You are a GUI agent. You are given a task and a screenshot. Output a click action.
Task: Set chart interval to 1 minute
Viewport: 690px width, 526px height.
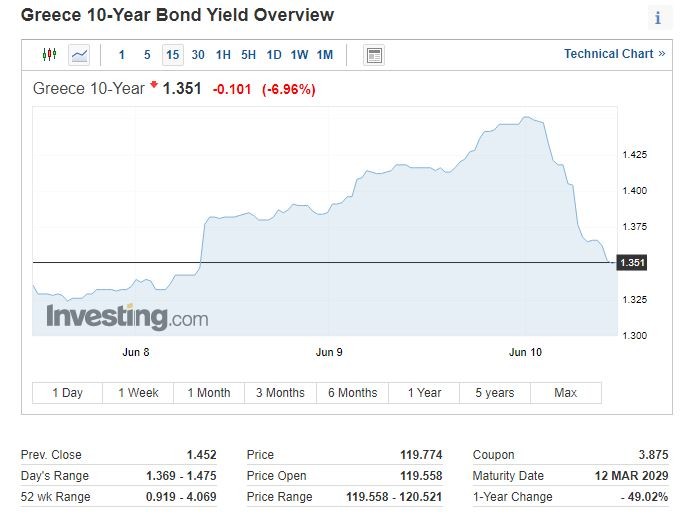point(122,55)
